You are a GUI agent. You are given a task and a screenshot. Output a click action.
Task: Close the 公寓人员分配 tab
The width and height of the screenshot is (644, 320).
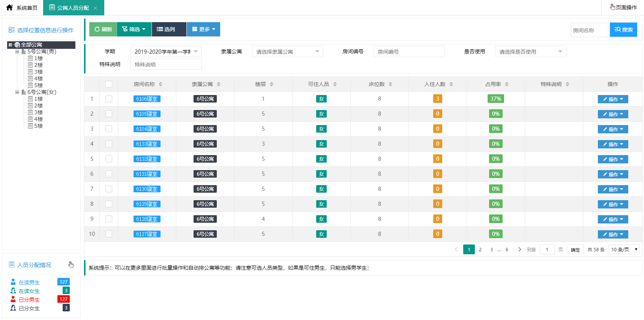[95, 8]
